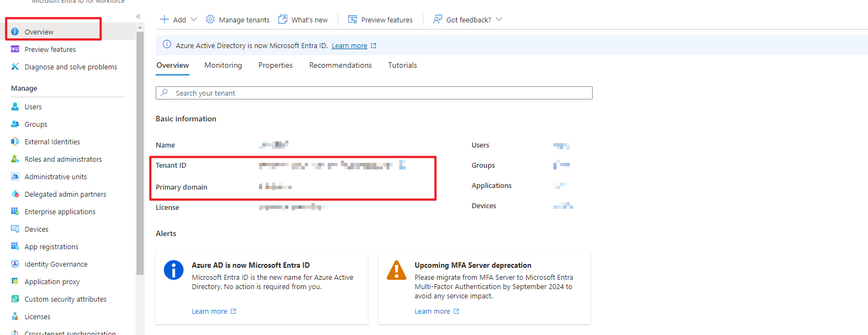The height and width of the screenshot is (335, 868).
Task: Click the orange warning icon on MFA alert
Action: [x=397, y=270]
